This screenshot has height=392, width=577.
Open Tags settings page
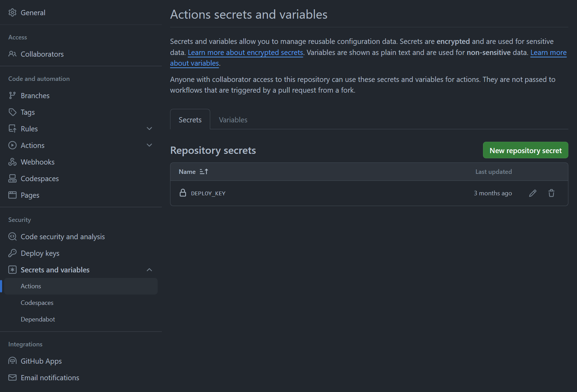click(28, 112)
